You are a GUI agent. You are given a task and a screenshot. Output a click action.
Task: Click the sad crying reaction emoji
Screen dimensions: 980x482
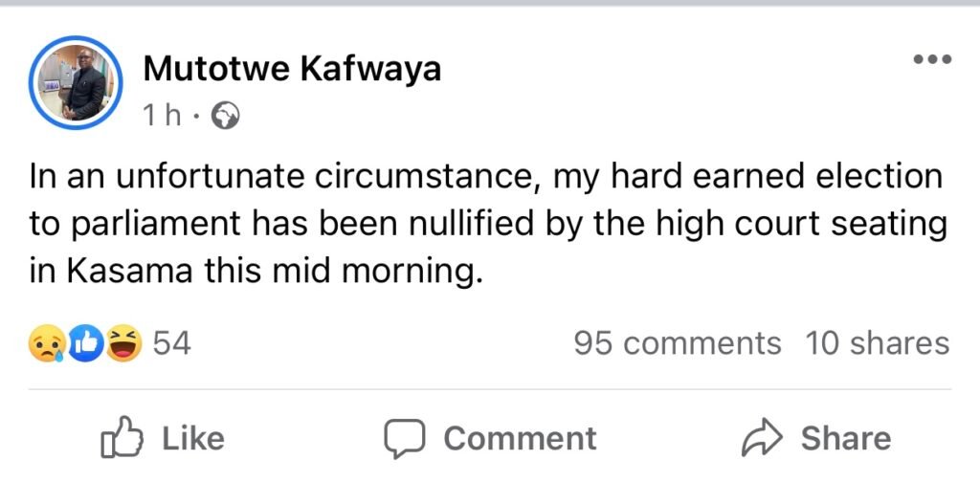coord(46,343)
